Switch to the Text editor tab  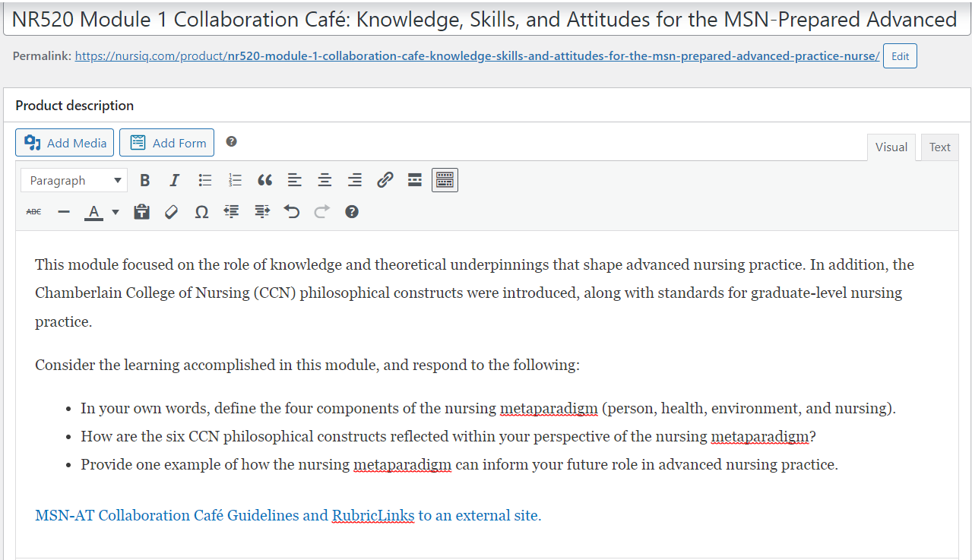click(x=939, y=147)
